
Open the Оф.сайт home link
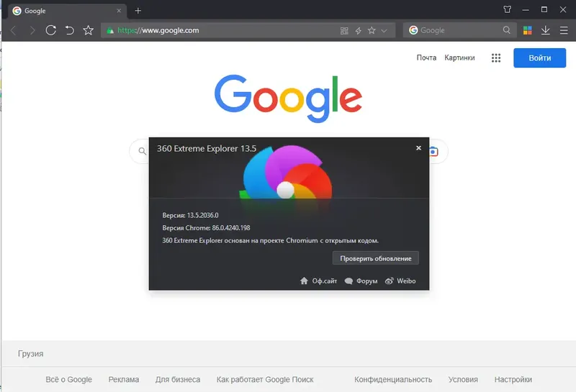click(x=318, y=281)
